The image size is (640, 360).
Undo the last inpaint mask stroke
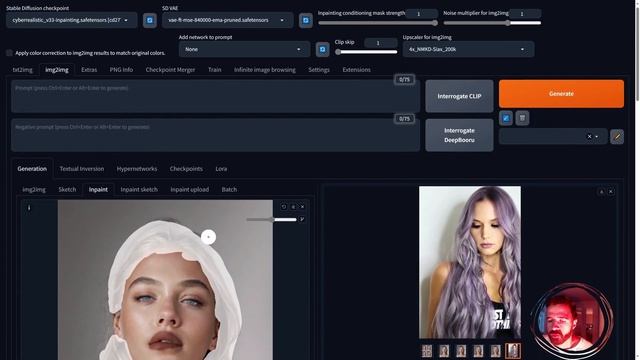coord(284,207)
